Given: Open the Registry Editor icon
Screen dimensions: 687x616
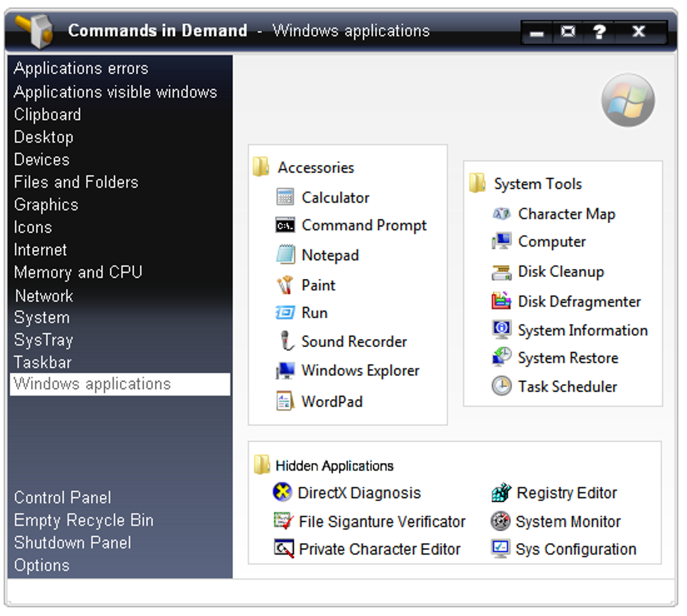Looking at the screenshot, I should coord(501,493).
